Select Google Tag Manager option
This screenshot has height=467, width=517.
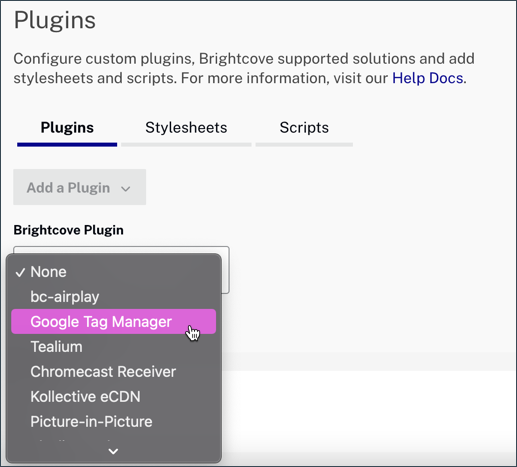(114, 322)
